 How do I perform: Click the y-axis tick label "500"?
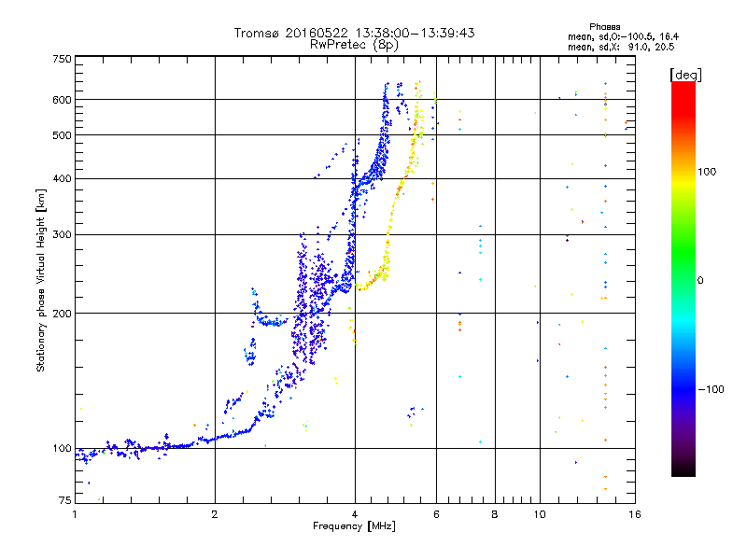(62, 135)
